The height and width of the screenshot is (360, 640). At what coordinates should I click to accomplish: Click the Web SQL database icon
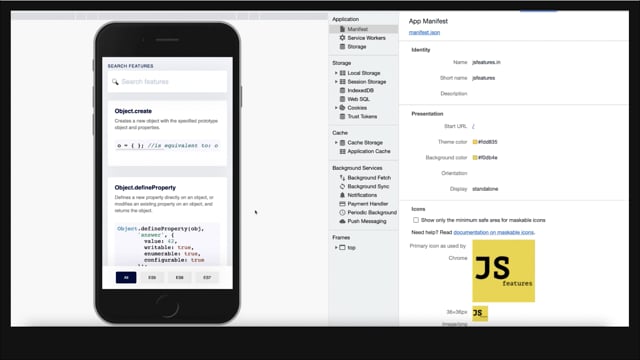click(342, 99)
